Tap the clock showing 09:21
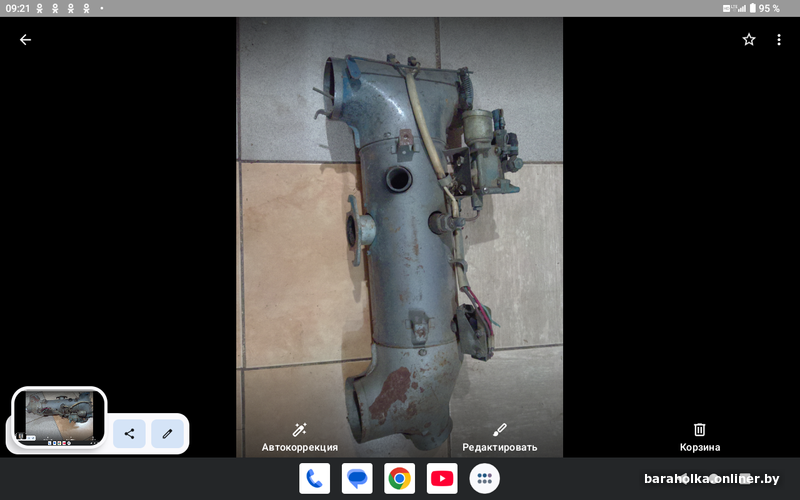 click(x=17, y=8)
